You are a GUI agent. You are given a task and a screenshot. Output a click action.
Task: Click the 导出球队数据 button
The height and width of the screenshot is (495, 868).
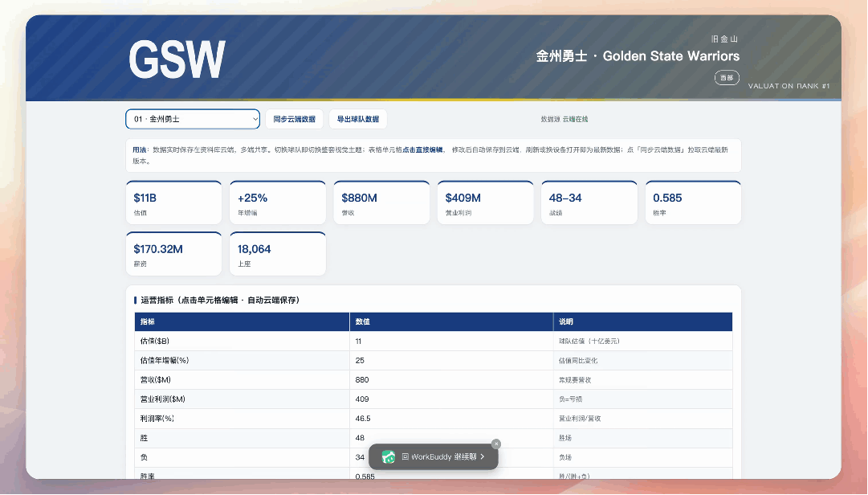[358, 119]
